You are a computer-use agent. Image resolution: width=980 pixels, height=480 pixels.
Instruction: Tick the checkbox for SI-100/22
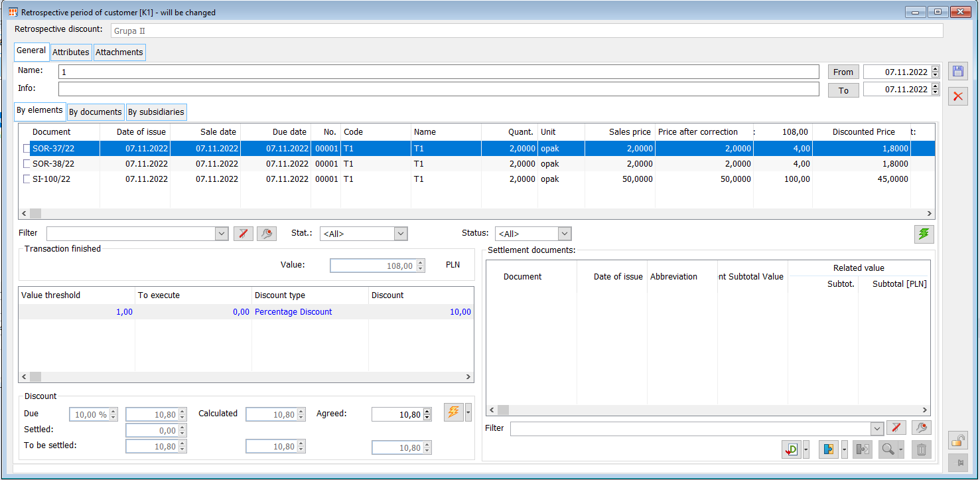tap(27, 179)
